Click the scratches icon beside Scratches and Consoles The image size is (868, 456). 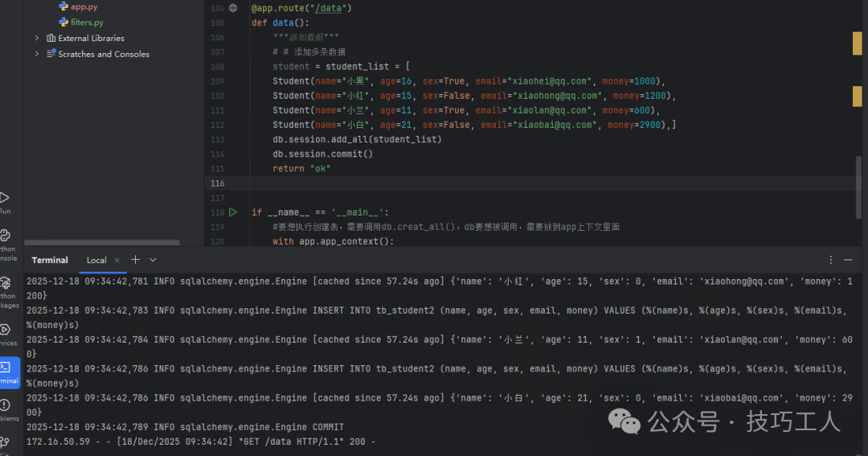51,54
